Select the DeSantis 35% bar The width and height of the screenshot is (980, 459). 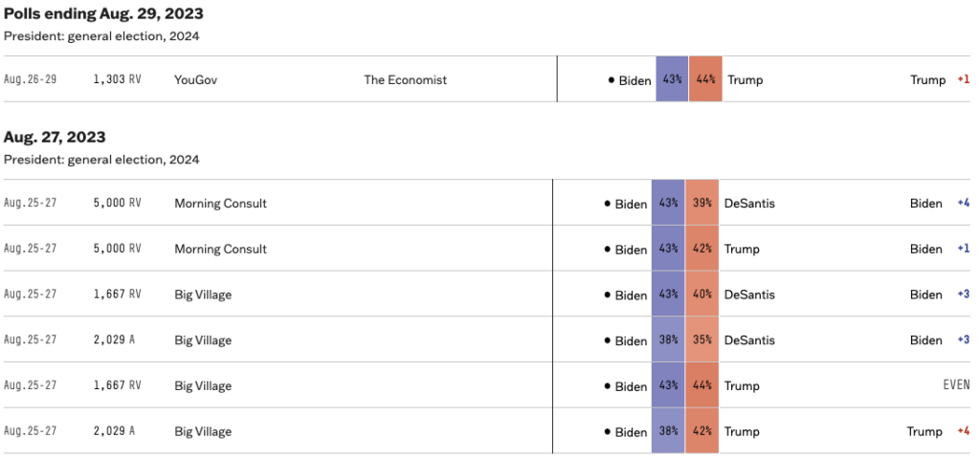(702, 340)
